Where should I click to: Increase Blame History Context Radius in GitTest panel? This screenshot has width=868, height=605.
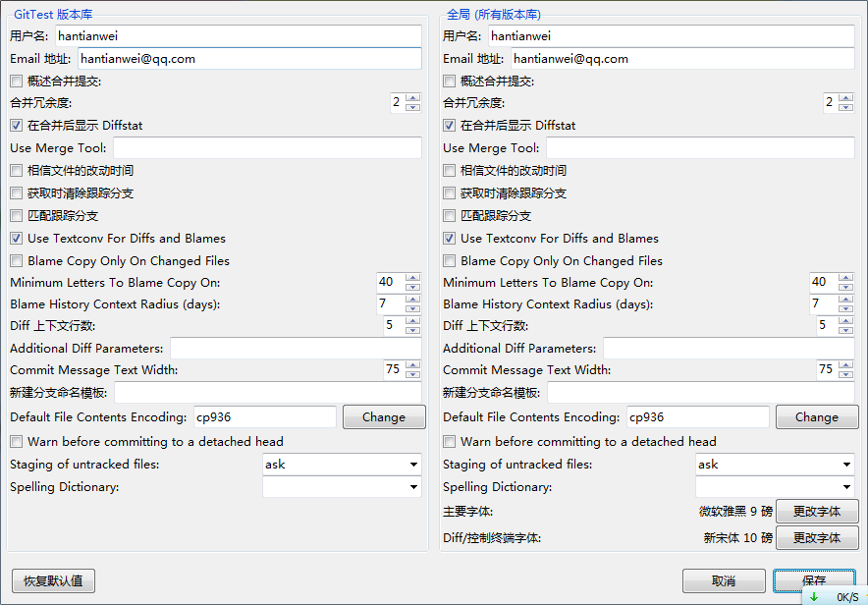tap(412, 299)
